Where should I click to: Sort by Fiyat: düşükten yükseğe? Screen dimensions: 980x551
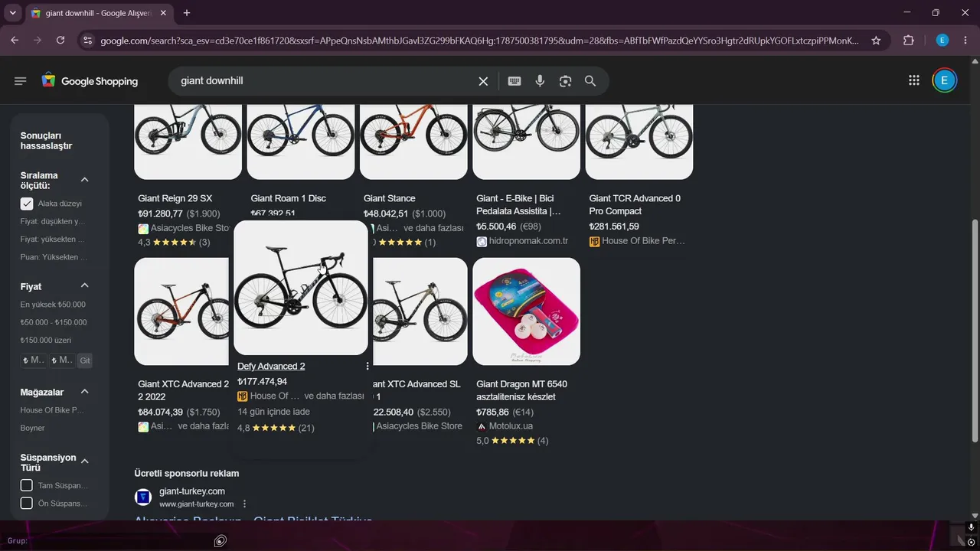53,221
